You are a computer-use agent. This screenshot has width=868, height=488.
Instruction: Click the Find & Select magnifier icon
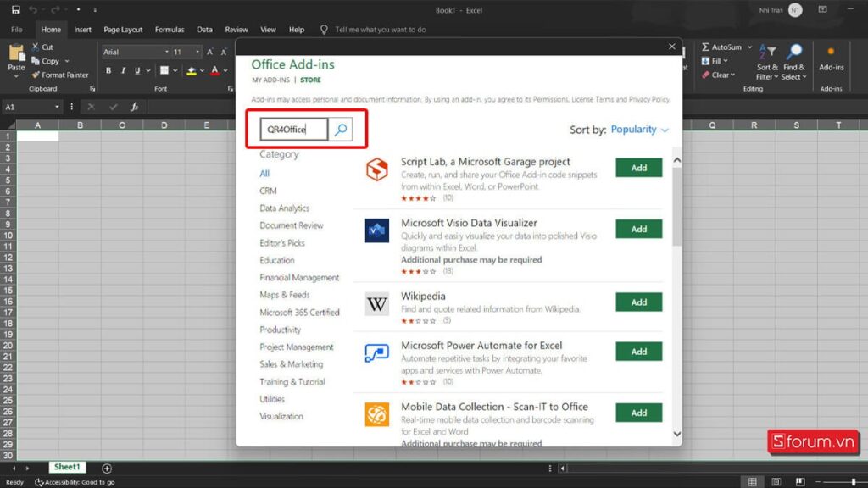click(x=794, y=52)
